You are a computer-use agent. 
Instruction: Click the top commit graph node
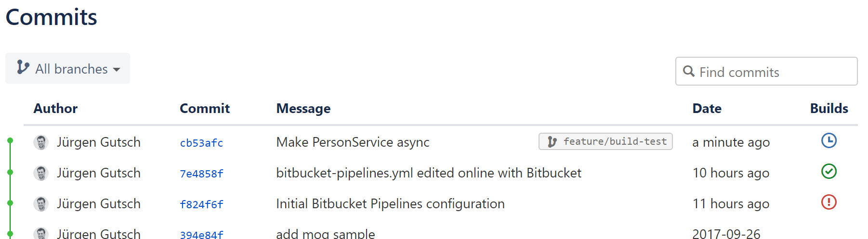tap(10, 141)
